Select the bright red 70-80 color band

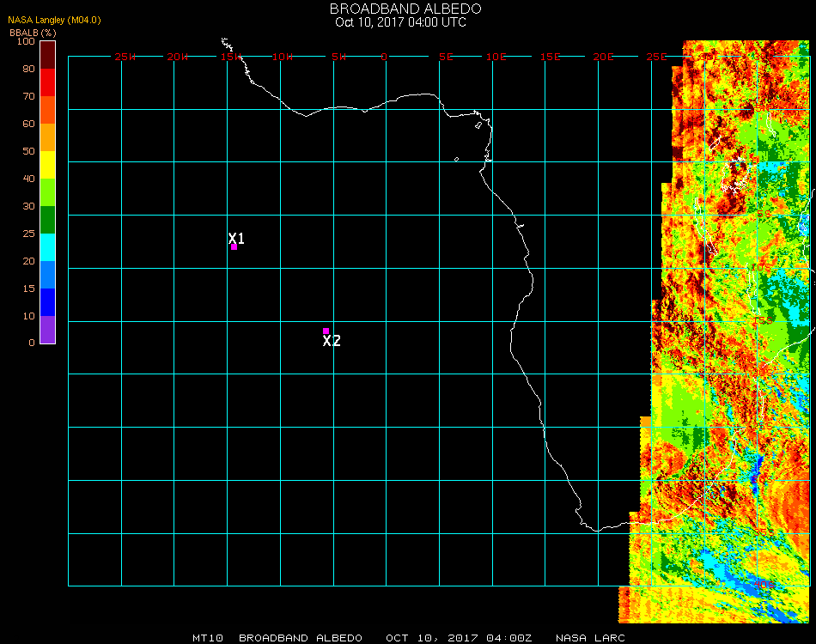click(48, 82)
